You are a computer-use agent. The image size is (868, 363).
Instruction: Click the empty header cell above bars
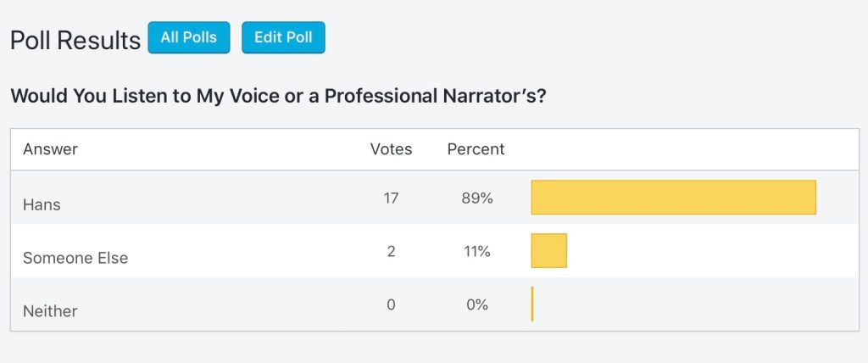(x=687, y=149)
